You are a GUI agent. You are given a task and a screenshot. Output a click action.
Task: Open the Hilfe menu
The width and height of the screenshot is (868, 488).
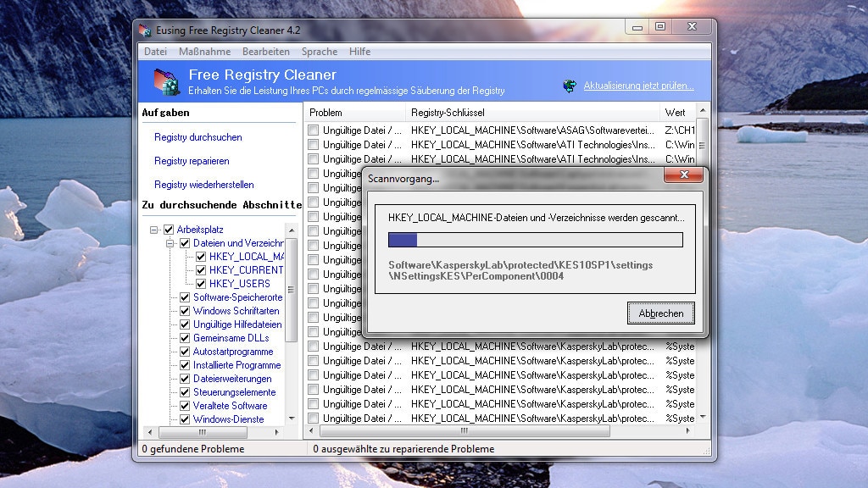tap(359, 52)
